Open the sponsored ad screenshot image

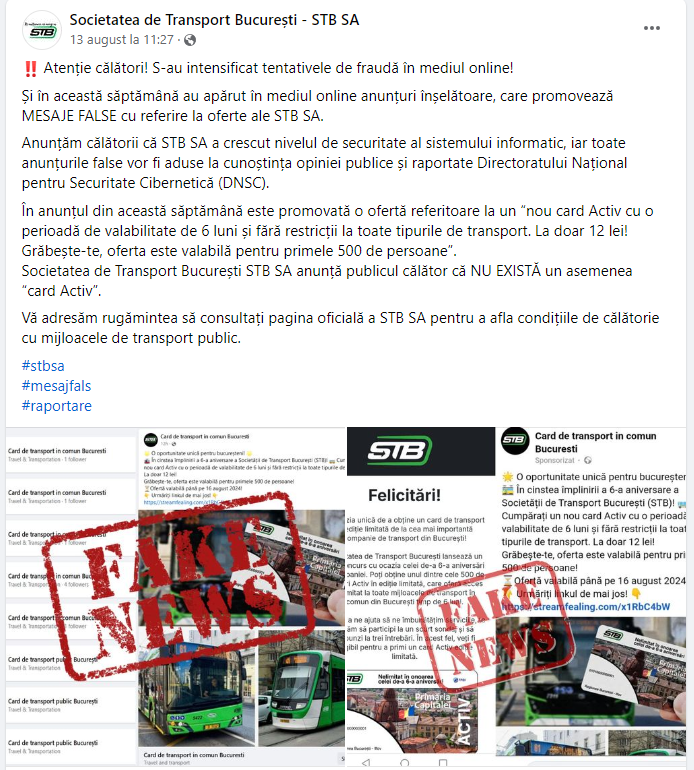tap(591, 598)
